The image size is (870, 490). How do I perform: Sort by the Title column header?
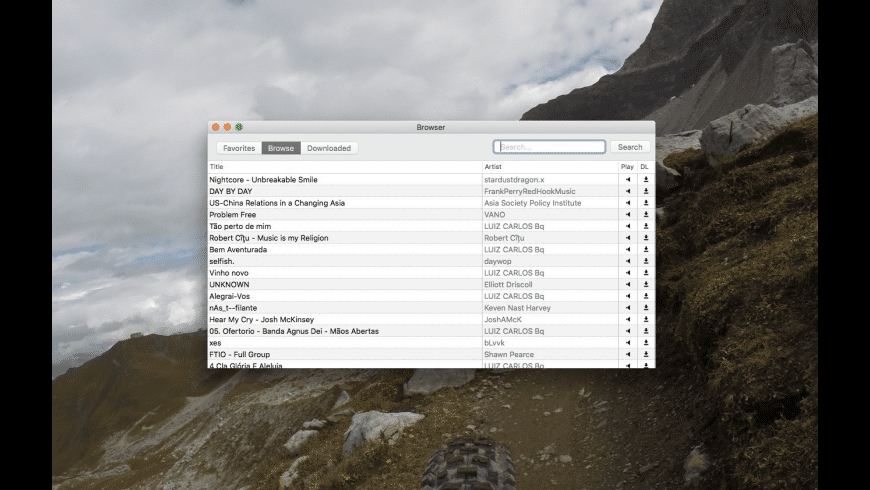coord(345,166)
